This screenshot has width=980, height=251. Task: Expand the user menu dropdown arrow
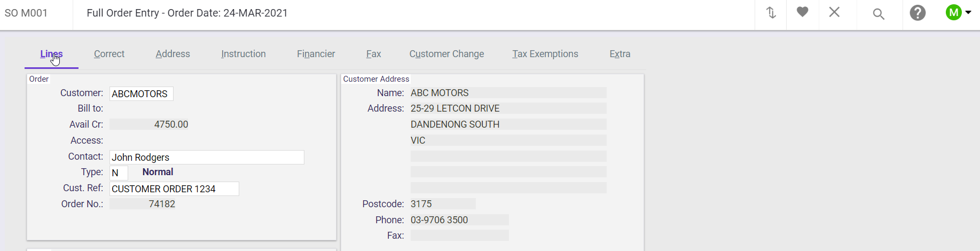click(968, 12)
